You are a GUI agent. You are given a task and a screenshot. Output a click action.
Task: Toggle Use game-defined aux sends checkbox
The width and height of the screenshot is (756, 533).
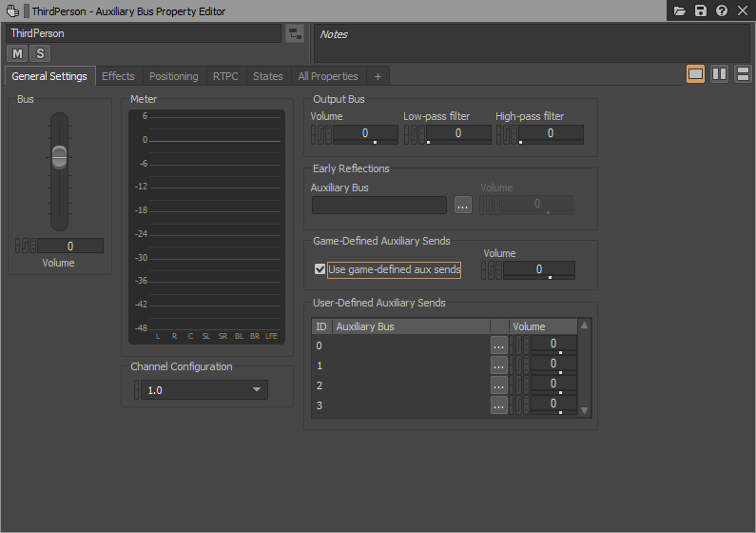click(320, 269)
